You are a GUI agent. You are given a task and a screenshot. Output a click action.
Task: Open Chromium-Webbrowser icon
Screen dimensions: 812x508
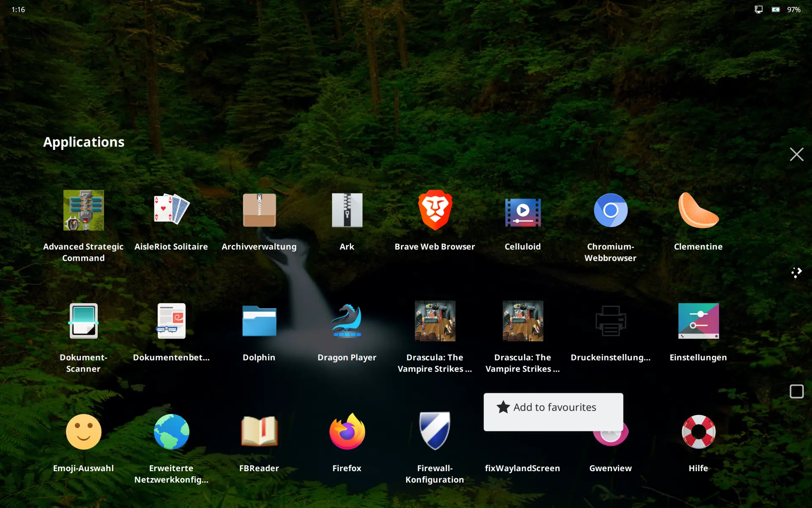tap(610, 210)
